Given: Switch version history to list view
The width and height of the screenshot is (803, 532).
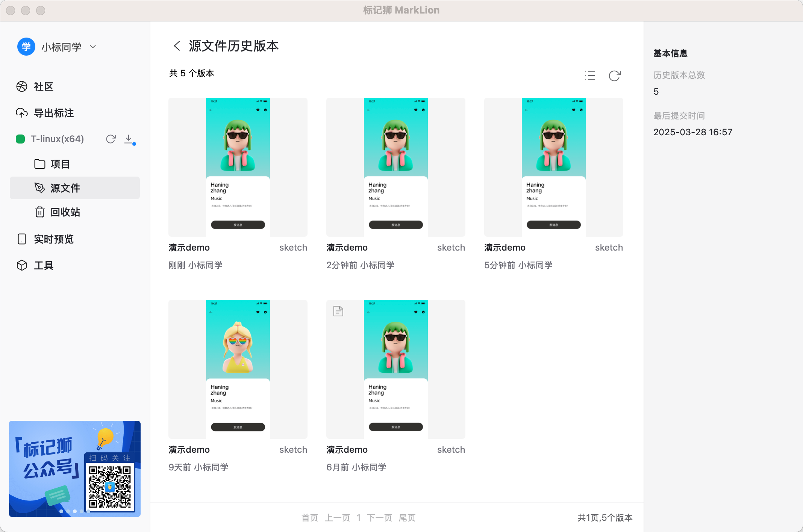Looking at the screenshot, I should pos(590,76).
